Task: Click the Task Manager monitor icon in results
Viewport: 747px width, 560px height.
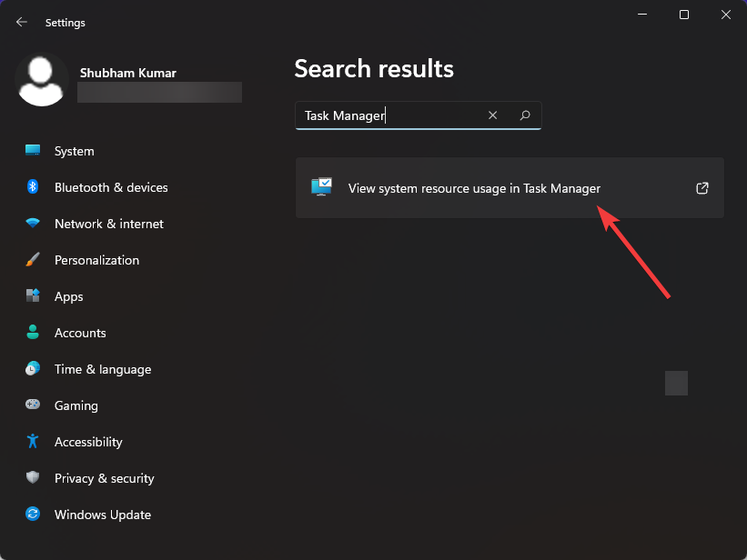Action: click(321, 187)
